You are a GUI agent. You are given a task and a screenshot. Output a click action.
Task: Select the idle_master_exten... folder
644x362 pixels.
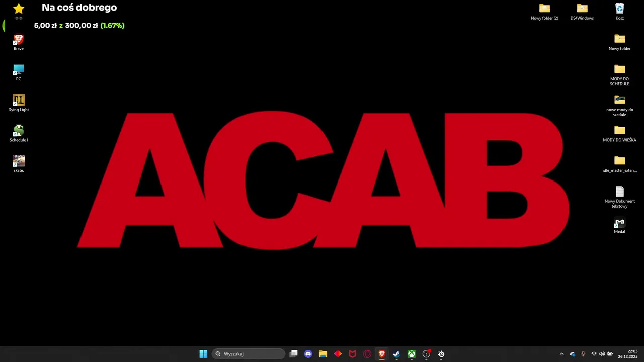[620, 164]
